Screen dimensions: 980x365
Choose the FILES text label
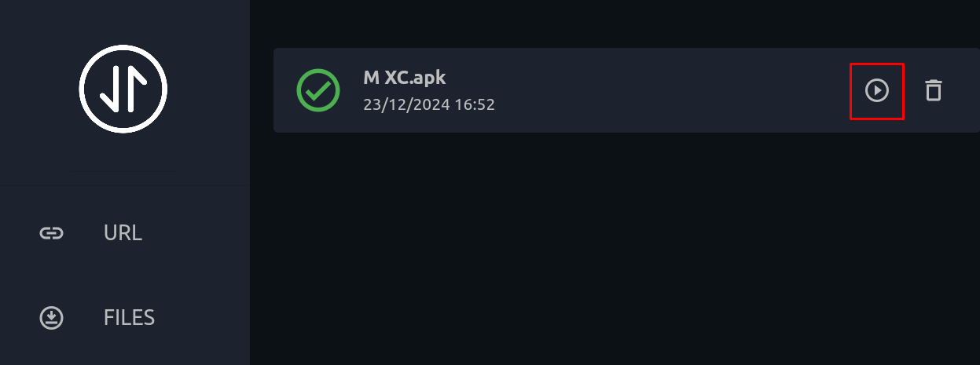[x=129, y=318]
